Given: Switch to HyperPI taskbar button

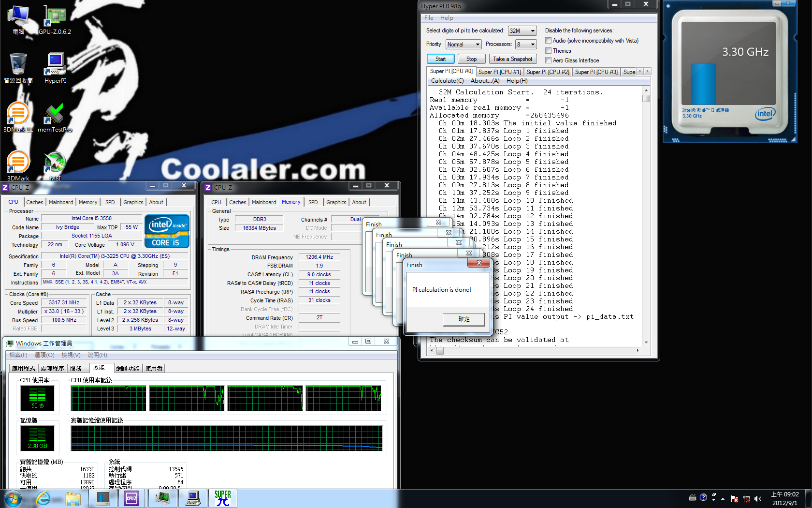Looking at the screenshot, I should pos(193,498).
